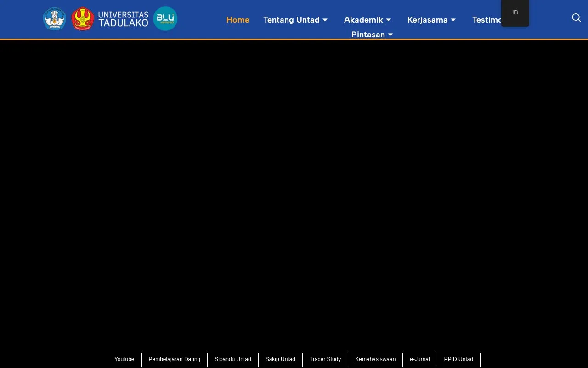Viewport: 588px width, 368px height.
Task: Expand the Pintasan dropdown arrow
Action: pyautogui.click(x=390, y=34)
